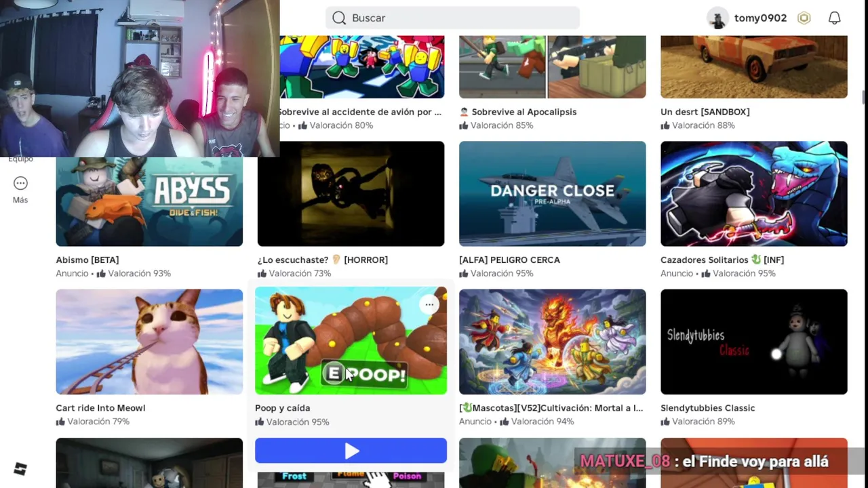Click the Abismo [BETA] title
Screen dimensions: 868x488
tap(87, 260)
